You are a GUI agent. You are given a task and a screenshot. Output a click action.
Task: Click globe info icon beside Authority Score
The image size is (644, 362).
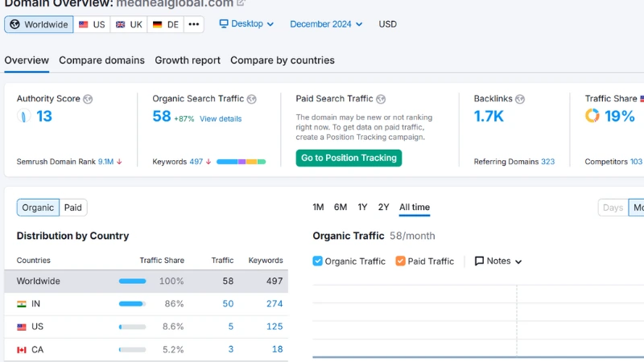(88, 99)
